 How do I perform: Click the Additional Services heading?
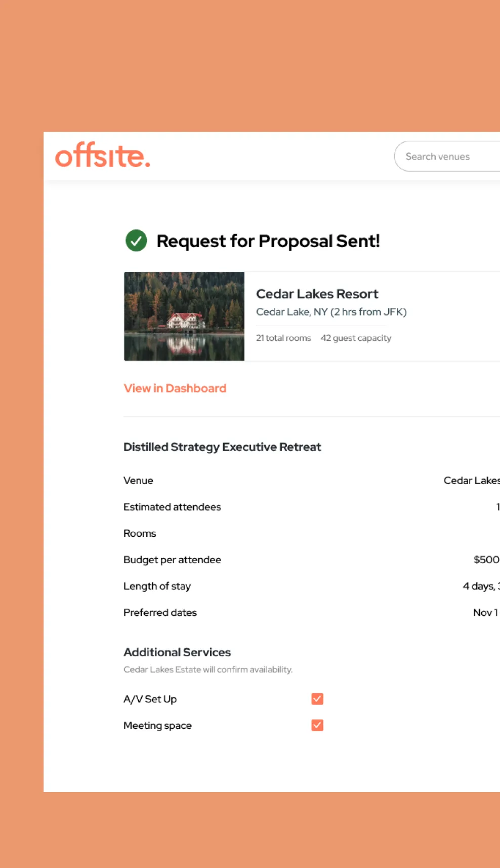(x=177, y=652)
